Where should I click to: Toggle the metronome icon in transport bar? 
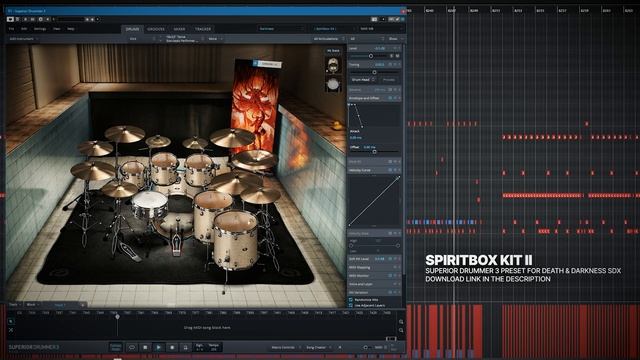[x=185, y=347]
